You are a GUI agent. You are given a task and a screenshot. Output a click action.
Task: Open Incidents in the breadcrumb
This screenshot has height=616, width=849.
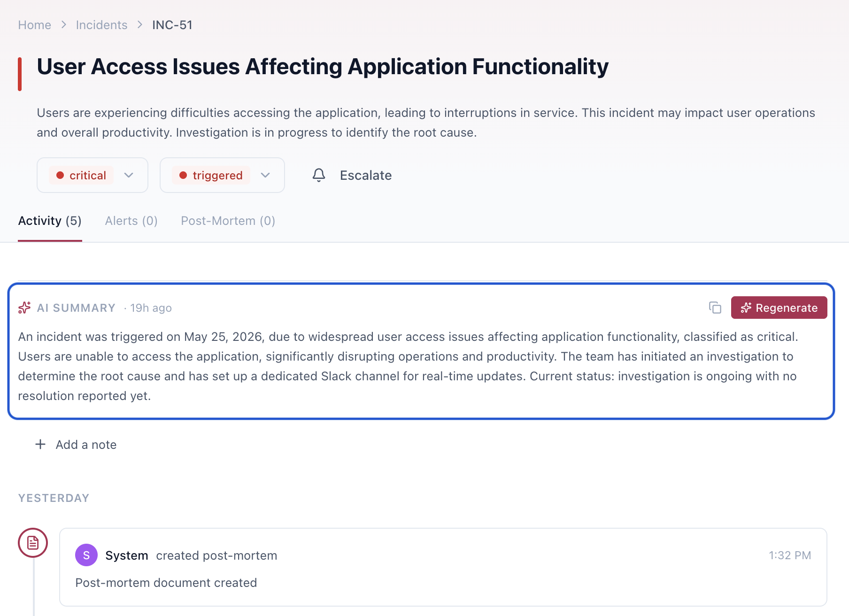pyautogui.click(x=101, y=25)
